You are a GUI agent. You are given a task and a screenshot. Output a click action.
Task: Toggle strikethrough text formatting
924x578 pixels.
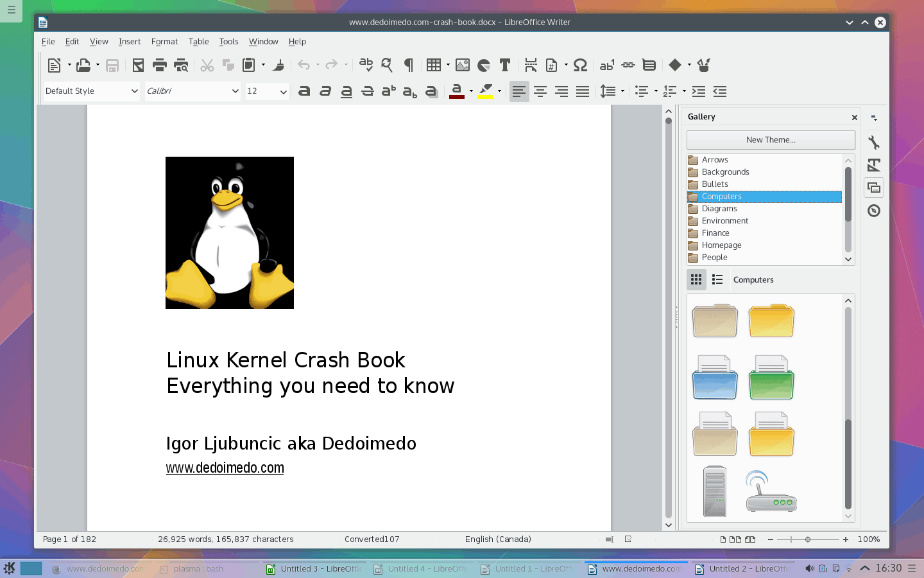coord(368,91)
